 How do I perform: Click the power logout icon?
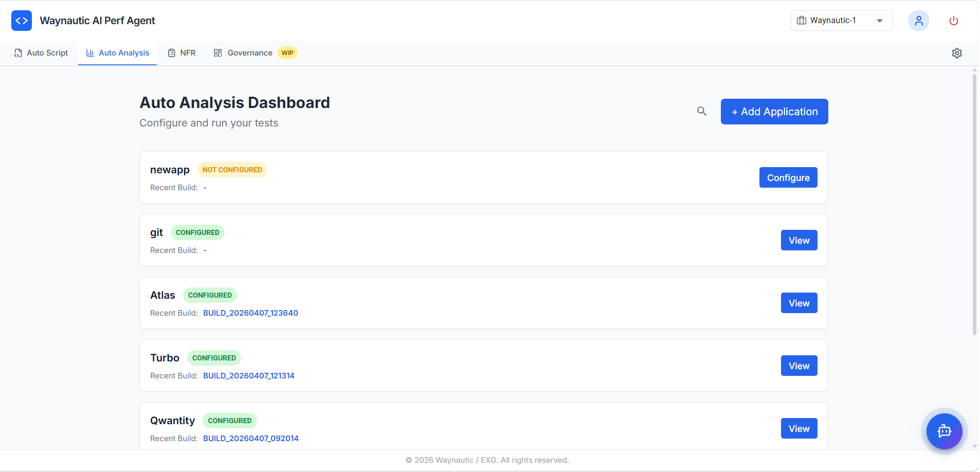coord(953,21)
